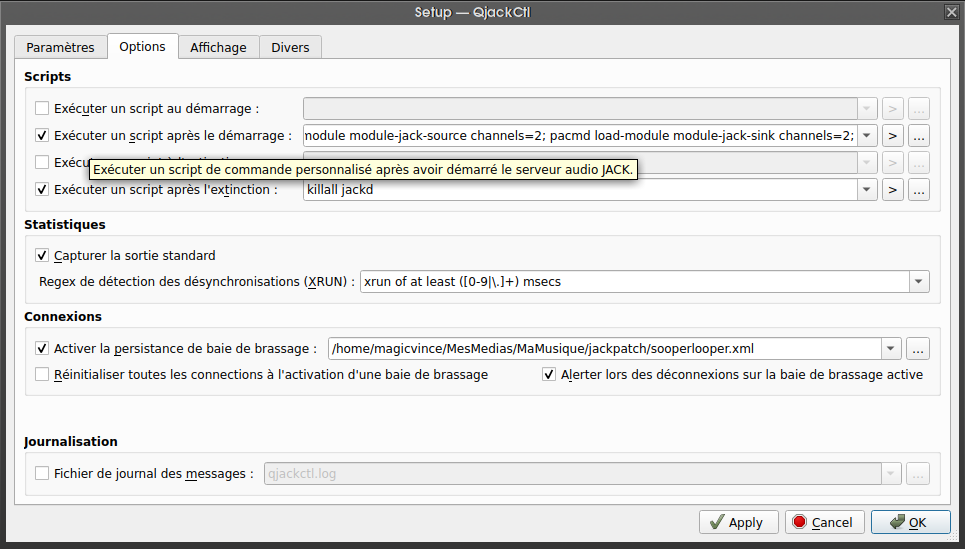Expand the XRUN regex dropdown
This screenshot has width=965, height=549.
[918, 282]
